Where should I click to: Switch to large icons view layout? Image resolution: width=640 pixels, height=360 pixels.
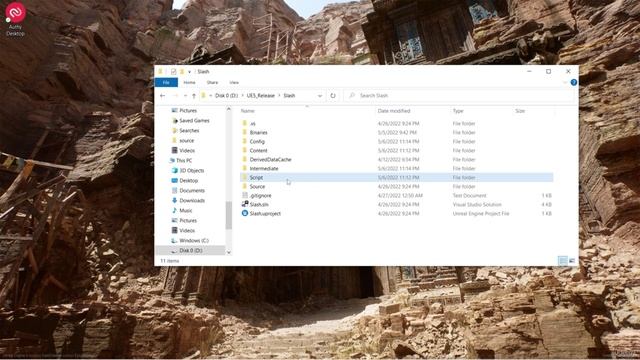(x=572, y=260)
